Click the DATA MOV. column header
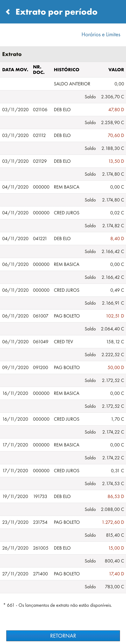The width and height of the screenshot is (126, 644). tap(15, 69)
